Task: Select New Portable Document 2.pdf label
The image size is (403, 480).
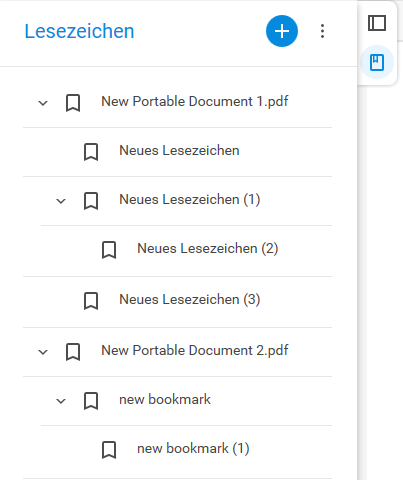Action: tap(195, 351)
